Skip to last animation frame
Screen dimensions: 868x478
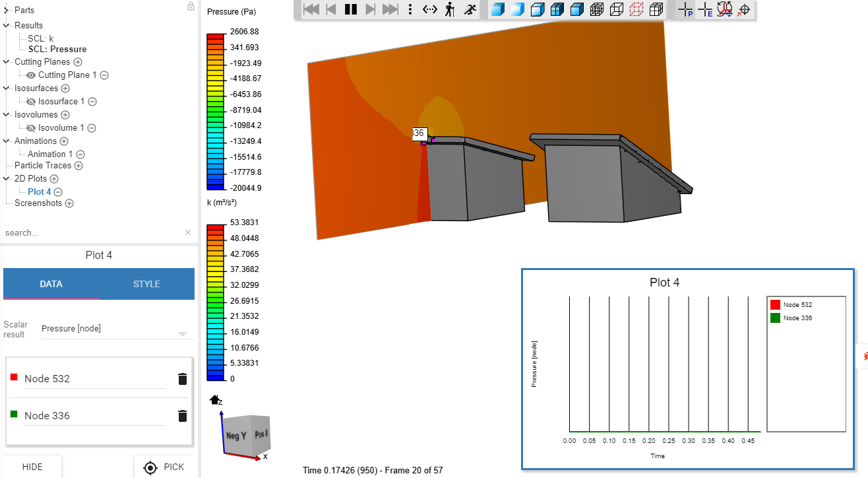pyautogui.click(x=390, y=9)
